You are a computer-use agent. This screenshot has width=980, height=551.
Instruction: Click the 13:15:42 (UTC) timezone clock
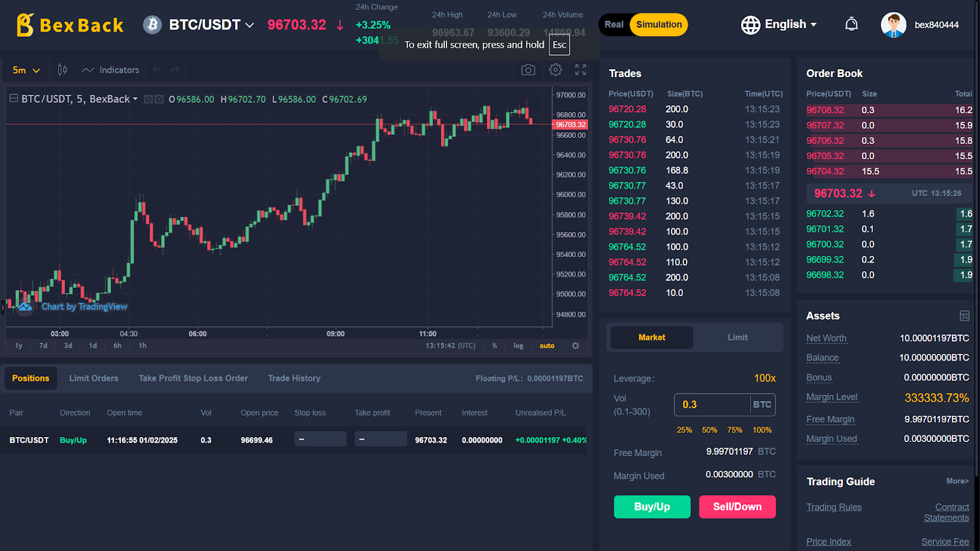pos(450,346)
